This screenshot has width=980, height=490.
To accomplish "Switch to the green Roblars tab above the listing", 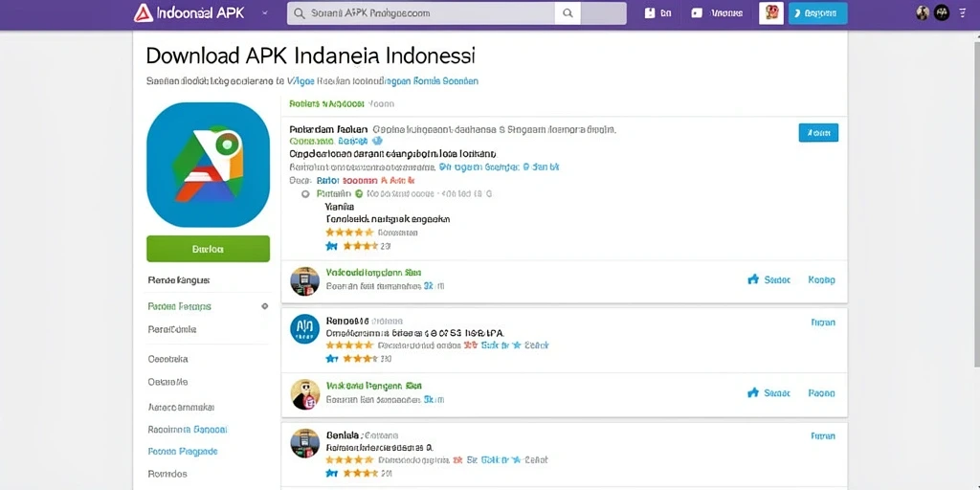I will (327, 103).
